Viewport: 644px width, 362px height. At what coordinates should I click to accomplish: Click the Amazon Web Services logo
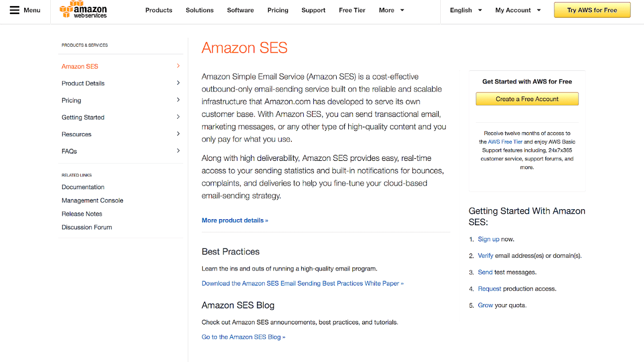[x=83, y=10]
